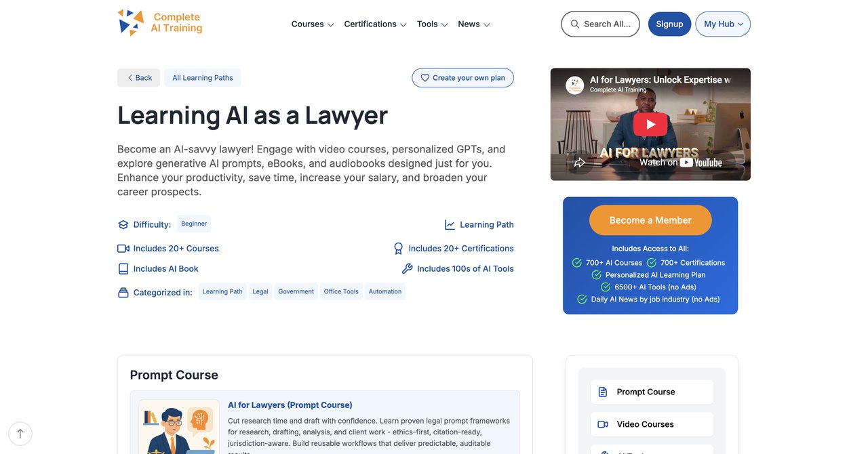Screen dimensions: 868x454
Task: Click the Search All input field
Action: coord(600,24)
